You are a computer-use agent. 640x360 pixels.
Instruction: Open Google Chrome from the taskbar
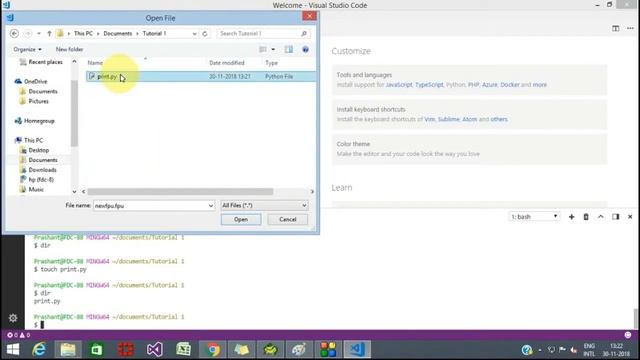coord(212,349)
